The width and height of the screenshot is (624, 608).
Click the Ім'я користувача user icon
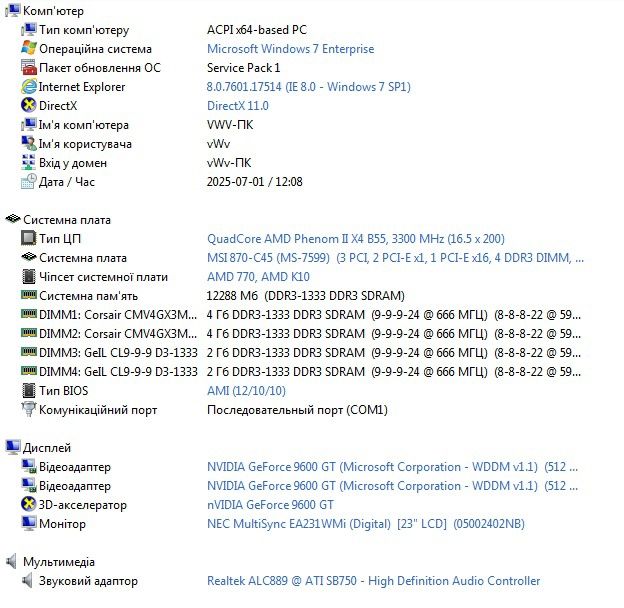pyautogui.click(x=29, y=144)
